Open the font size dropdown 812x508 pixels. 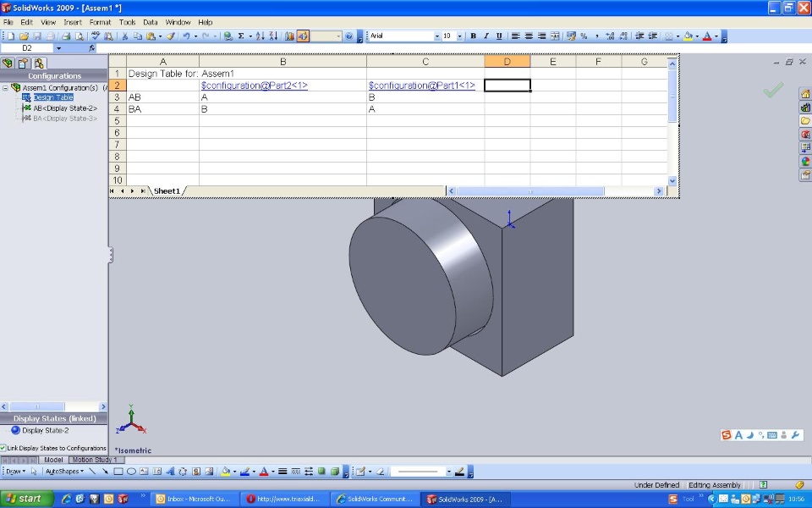pos(459,36)
